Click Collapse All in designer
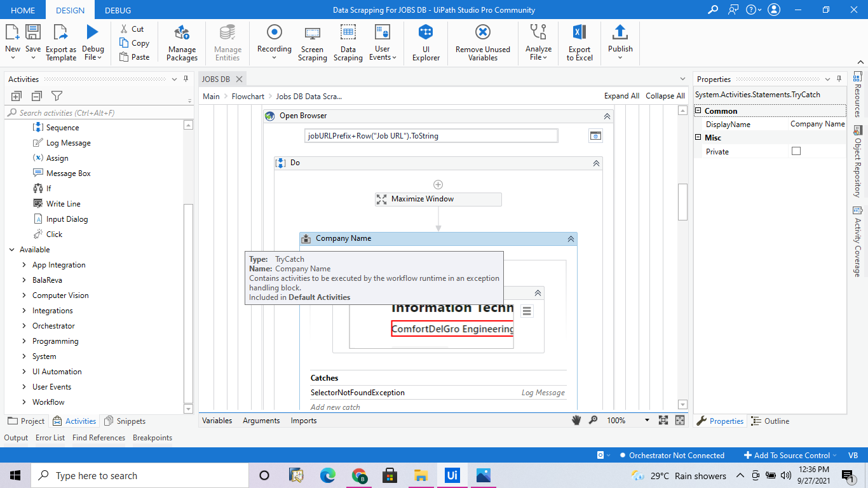 click(x=665, y=96)
